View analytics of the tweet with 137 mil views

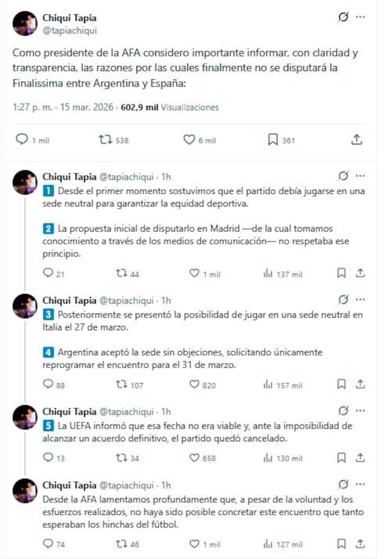(x=267, y=274)
